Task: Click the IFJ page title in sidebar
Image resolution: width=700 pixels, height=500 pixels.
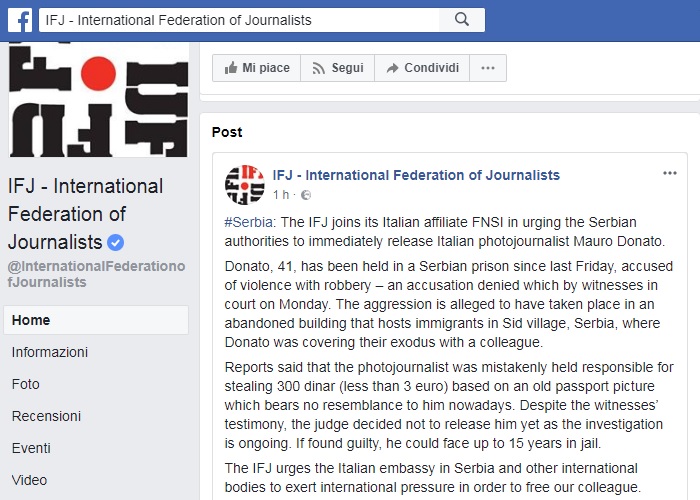Action: click(x=85, y=214)
